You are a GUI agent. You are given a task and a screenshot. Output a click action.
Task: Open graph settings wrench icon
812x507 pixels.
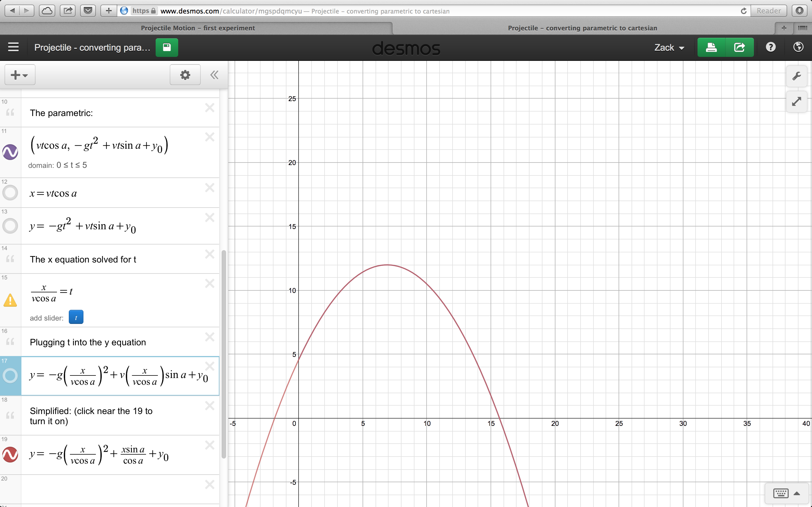click(x=796, y=76)
